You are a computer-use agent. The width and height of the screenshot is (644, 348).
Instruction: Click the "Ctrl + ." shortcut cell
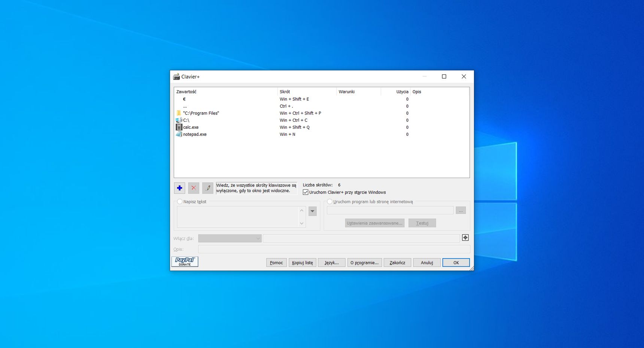[286, 106]
